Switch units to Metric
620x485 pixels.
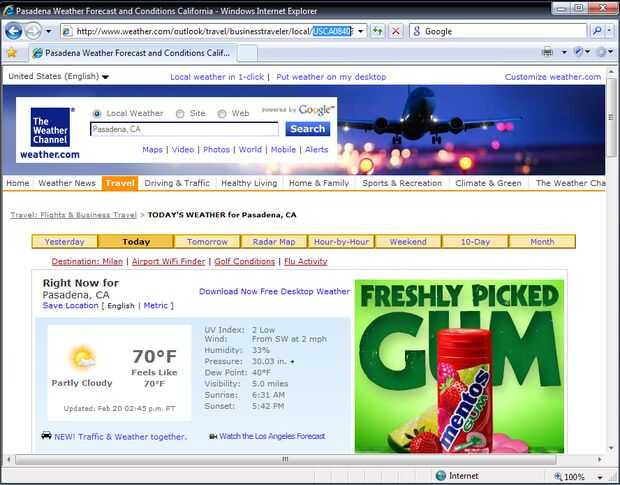(156, 306)
